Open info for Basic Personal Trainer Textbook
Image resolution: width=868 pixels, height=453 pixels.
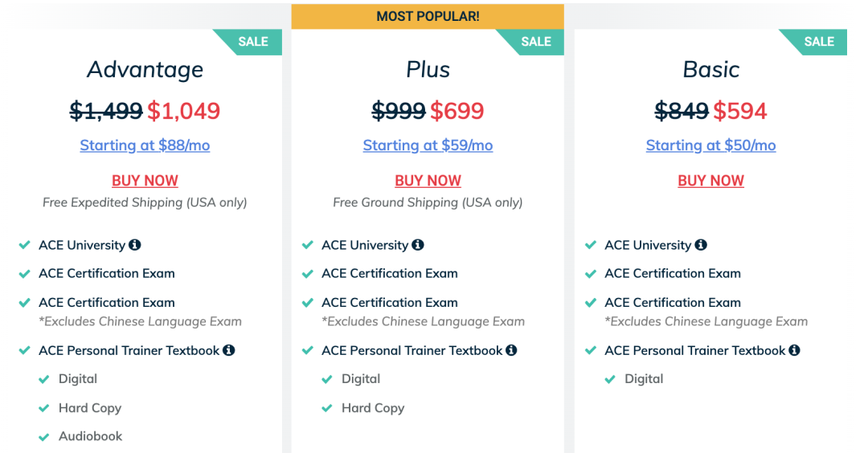point(795,350)
